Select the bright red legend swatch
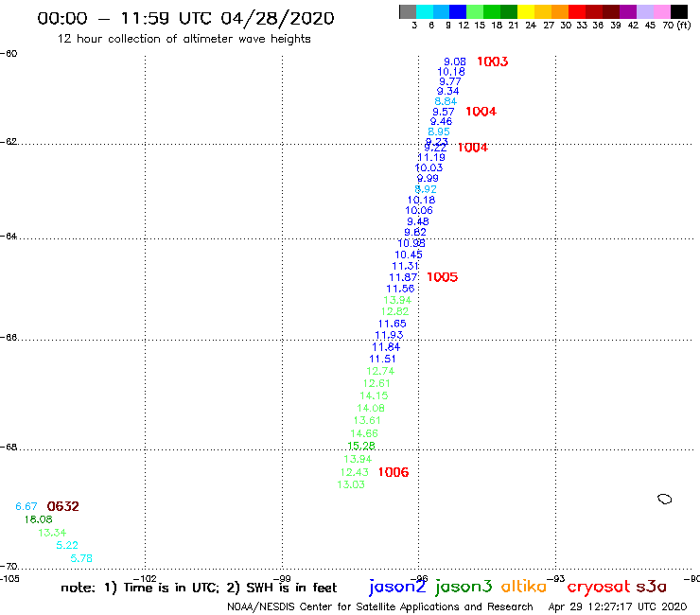This screenshot has height=615, width=700. [x=577, y=11]
